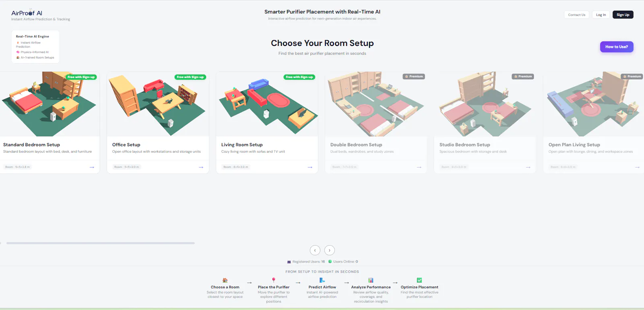Click Room 5×5×2.8 m size tag
This screenshot has height=310, width=644.
(x=17, y=167)
